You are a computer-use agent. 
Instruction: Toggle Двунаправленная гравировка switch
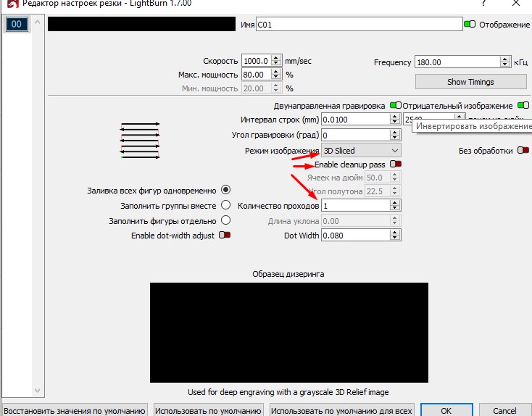pyautogui.click(x=395, y=106)
